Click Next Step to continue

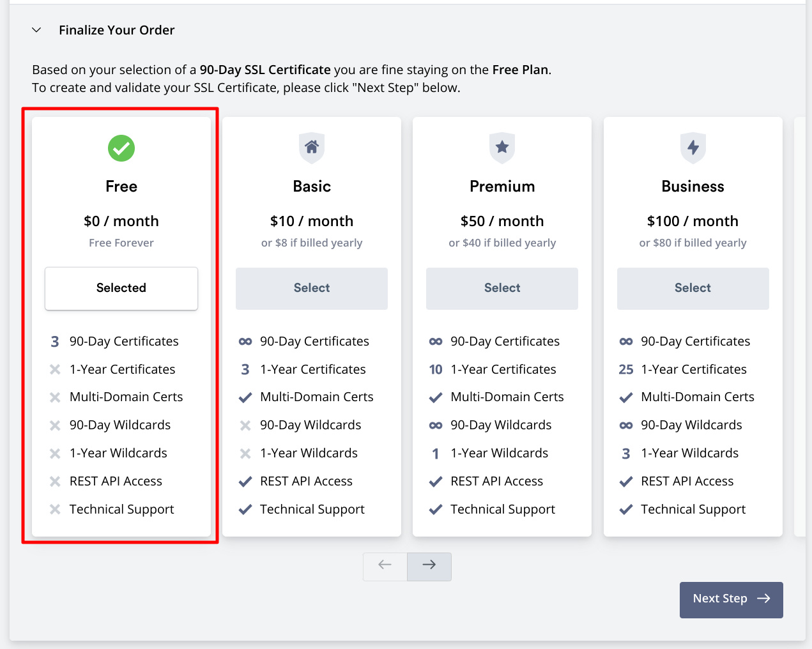731,599
